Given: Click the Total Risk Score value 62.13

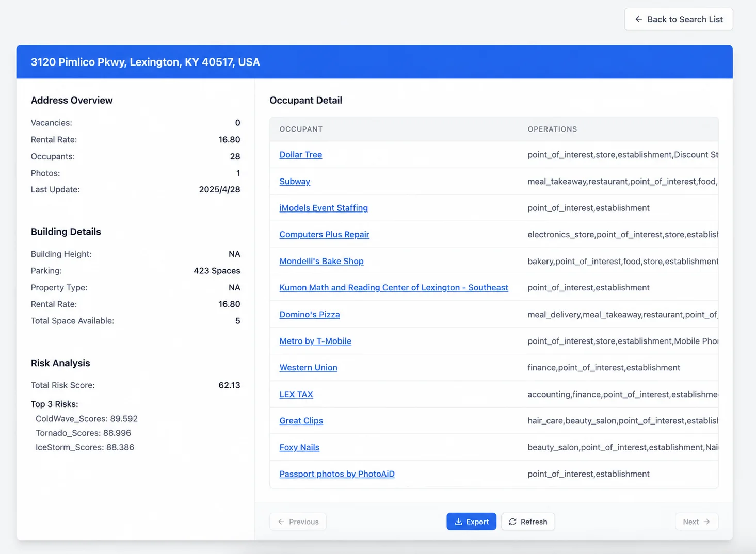Looking at the screenshot, I should (x=229, y=385).
